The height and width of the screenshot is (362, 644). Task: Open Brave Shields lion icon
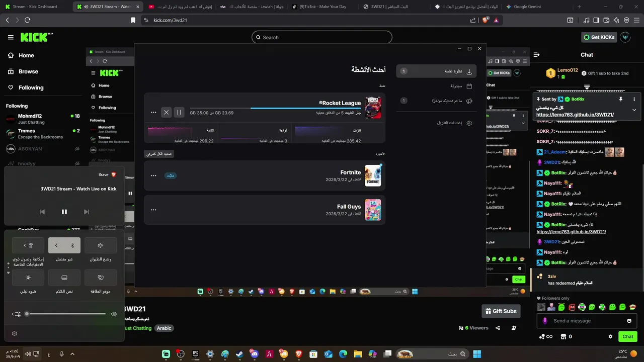click(x=486, y=20)
